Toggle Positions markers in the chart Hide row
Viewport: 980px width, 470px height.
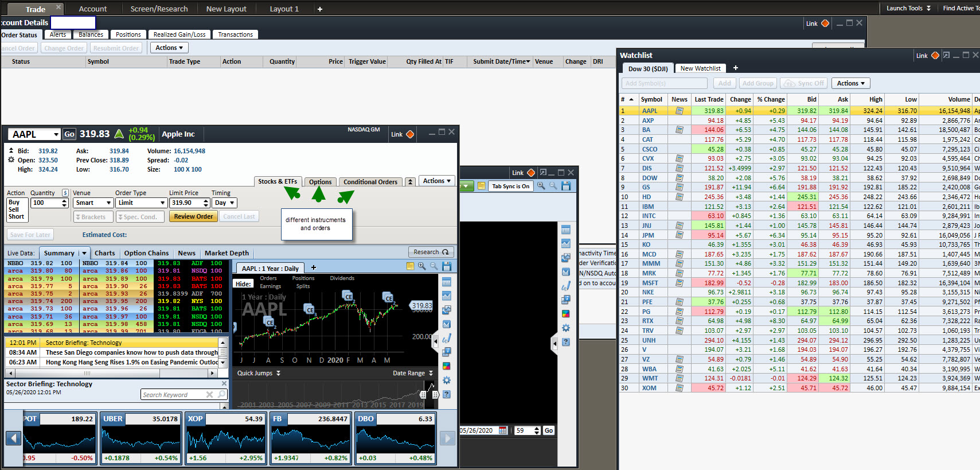303,278
